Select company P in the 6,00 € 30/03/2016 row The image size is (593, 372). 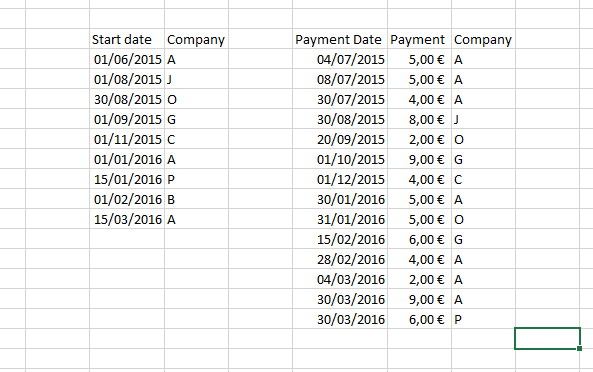[x=483, y=320]
